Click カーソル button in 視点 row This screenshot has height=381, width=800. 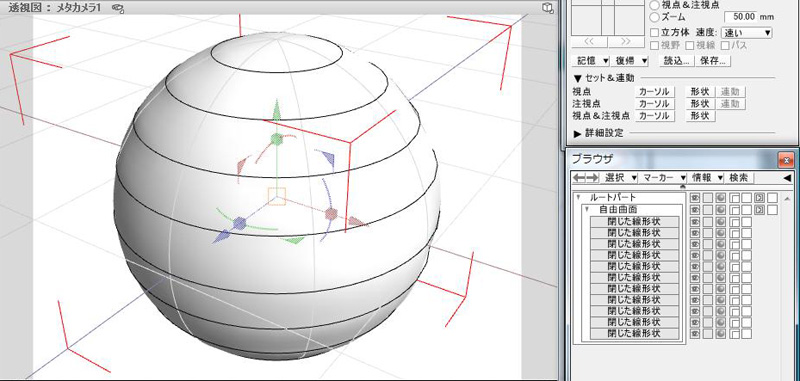[x=654, y=92]
